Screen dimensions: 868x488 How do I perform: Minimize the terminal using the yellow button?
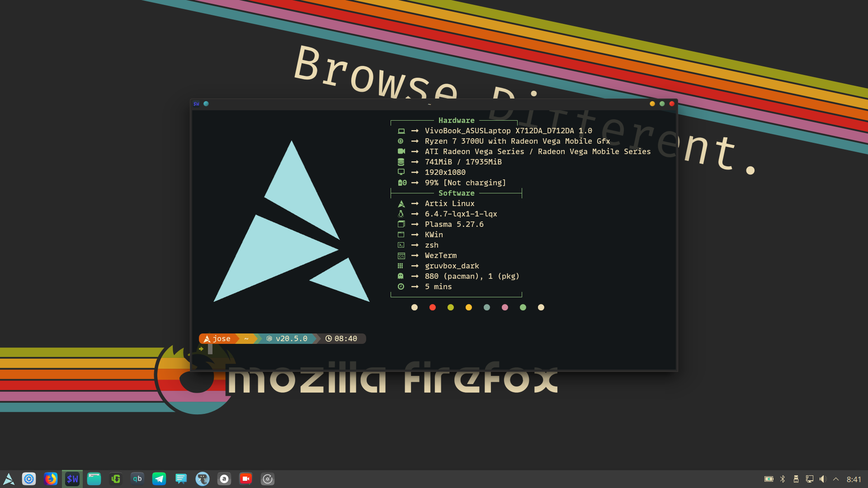[652, 104]
